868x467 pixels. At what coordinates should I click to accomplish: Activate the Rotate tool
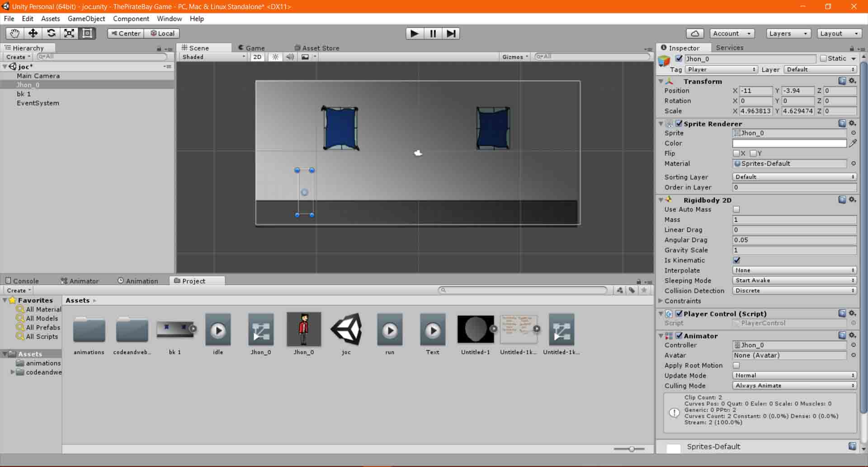[51, 33]
